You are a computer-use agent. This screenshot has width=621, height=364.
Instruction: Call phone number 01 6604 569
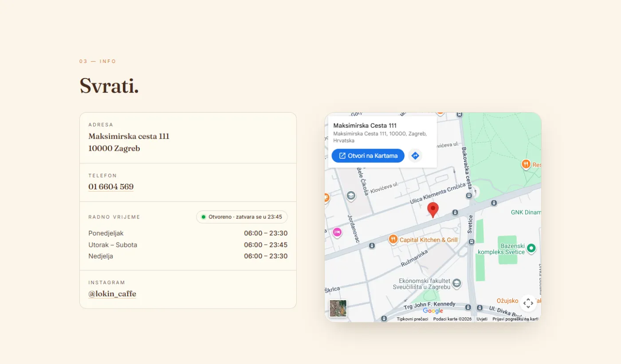[111, 187]
